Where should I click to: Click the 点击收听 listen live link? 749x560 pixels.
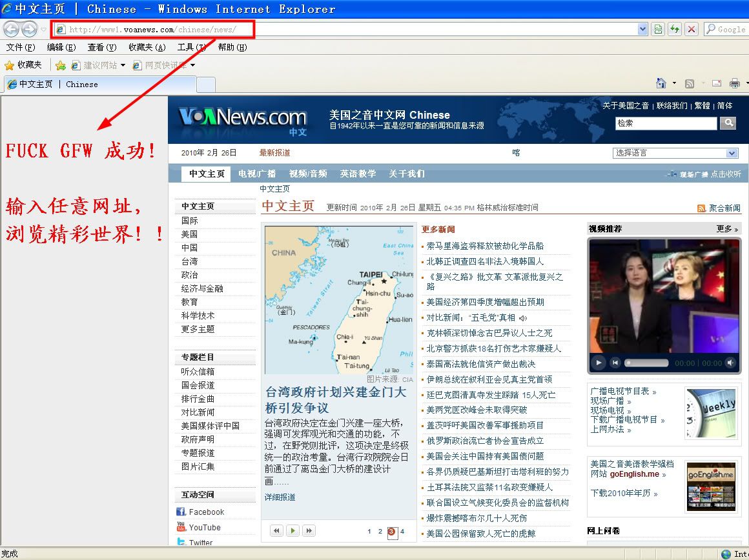coord(726,174)
